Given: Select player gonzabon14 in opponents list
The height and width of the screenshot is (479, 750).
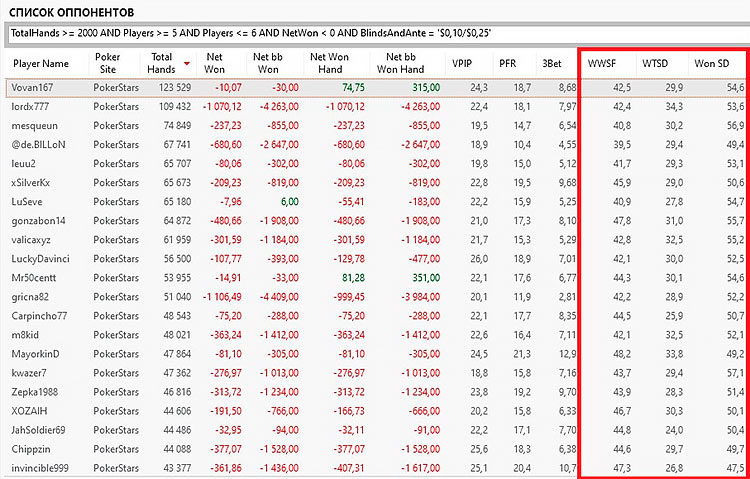Looking at the screenshot, I should point(40,221).
